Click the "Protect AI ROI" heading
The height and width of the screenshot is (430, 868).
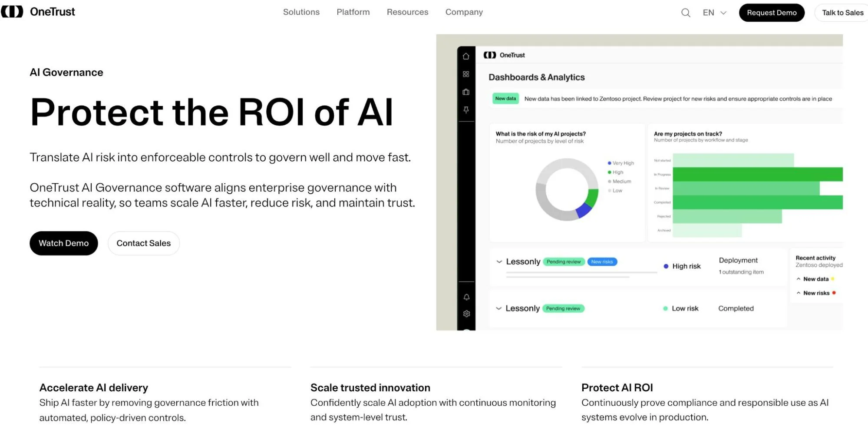click(617, 387)
